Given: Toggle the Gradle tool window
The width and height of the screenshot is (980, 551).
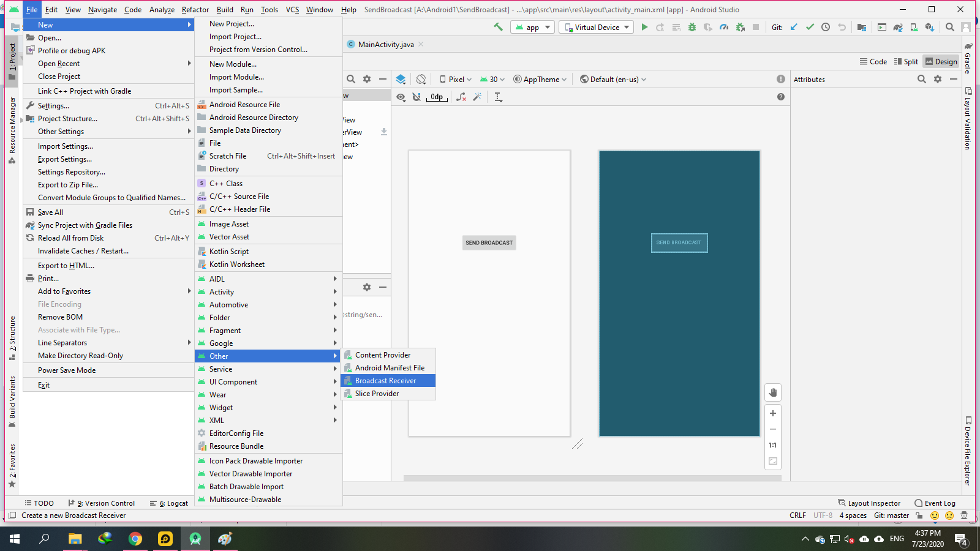Looking at the screenshot, I should [x=968, y=59].
